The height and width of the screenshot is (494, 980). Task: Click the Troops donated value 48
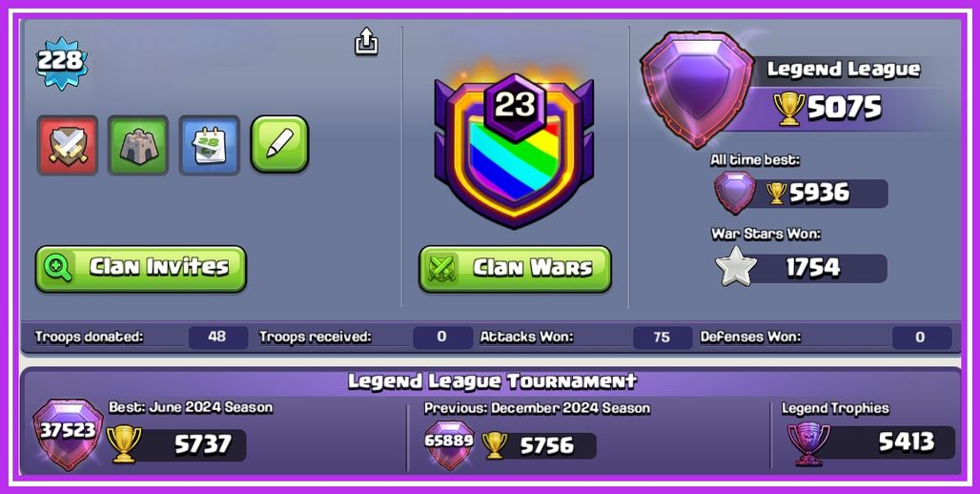tap(217, 337)
